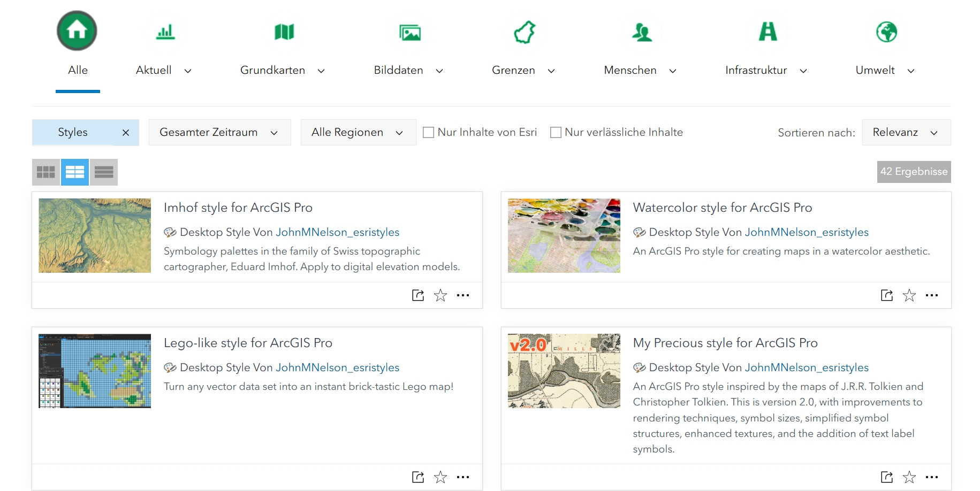The height and width of the screenshot is (491, 980).
Task: Click the bar chart icon above Aktuell
Action: pos(165,32)
